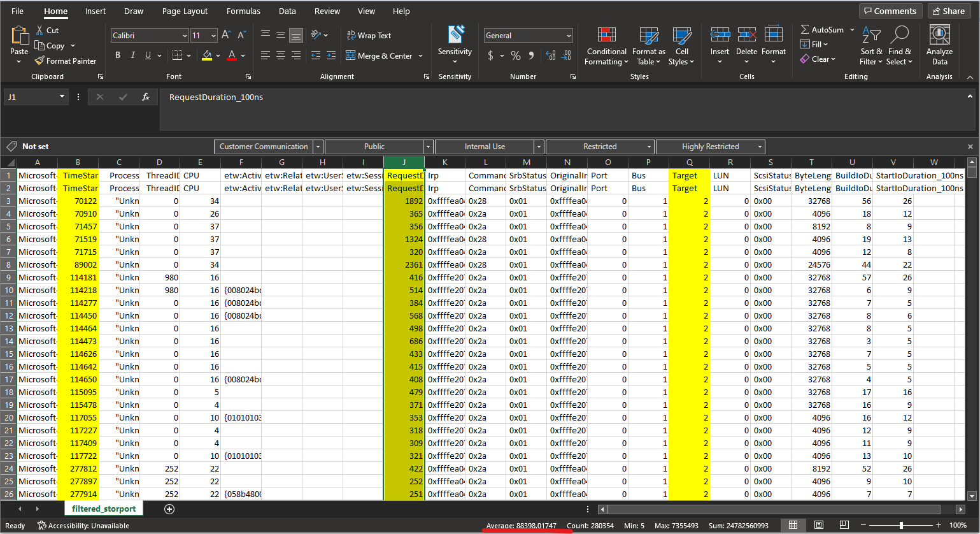The width and height of the screenshot is (980, 534).
Task: Select the filtered_storport sheet tab
Action: pyautogui.click(x=103, y=509)
